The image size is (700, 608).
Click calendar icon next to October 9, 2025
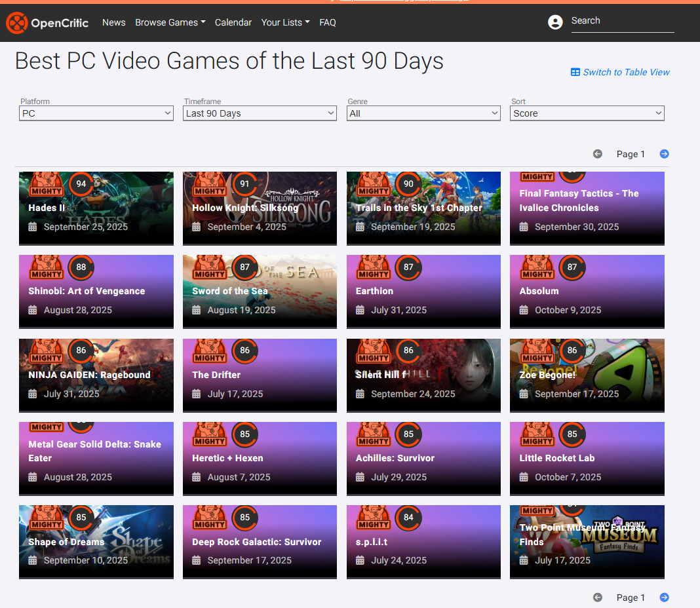click(524, 310)
